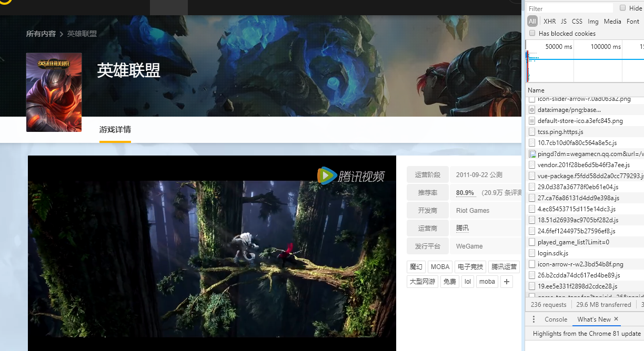
Task: Click the icon next to default-store-ico.a3efc845.png
Action: pos(531,121)
